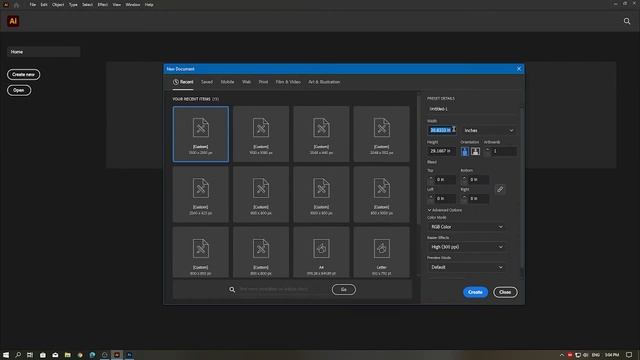
Task: Adjust the Right bleed stepper
Action: click(x=464, y=198)
